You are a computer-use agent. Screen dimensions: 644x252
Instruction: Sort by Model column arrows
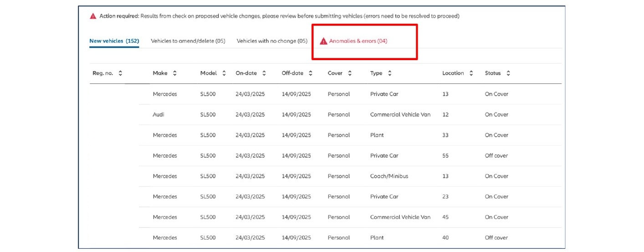[x=224, y=73]
